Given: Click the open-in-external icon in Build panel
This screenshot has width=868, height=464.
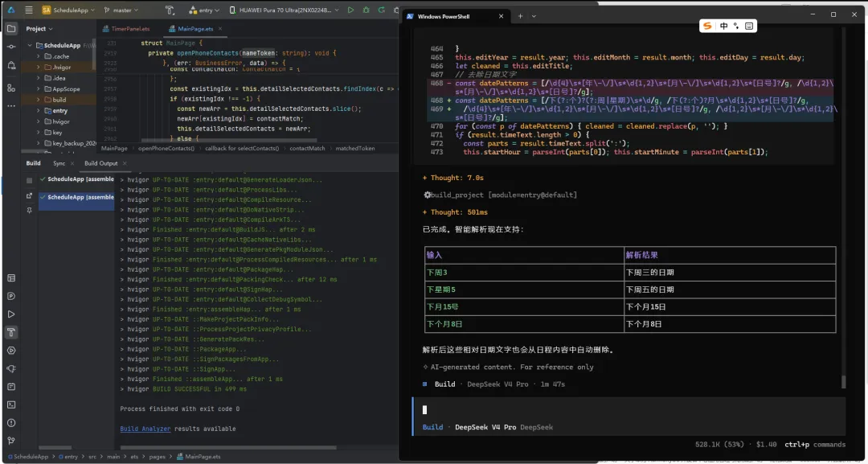Looking at the screenshot, I should point(30,196).
